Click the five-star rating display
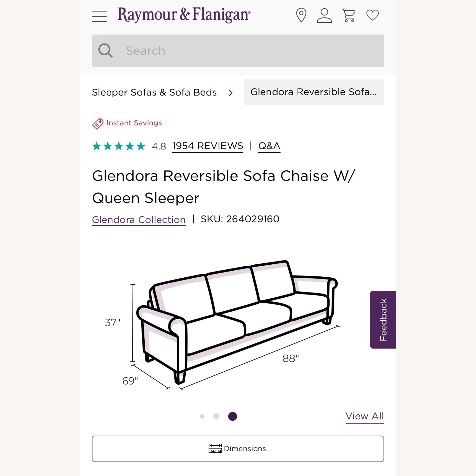476x476 pixels. coord(118,146)
